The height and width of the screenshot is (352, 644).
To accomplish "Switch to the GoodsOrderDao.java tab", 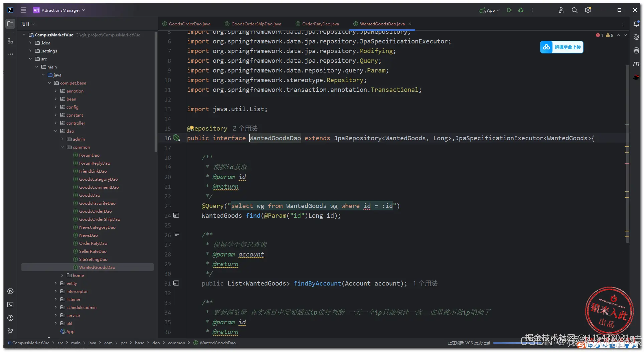I will (x=186, y=24).
